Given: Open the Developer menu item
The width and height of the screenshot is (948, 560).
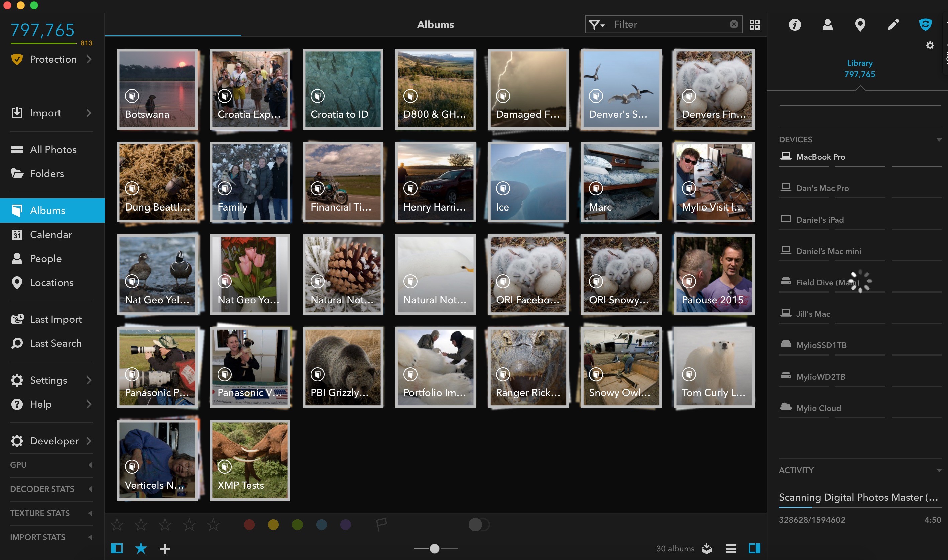Looking at the screenshot, I should 52,441.
